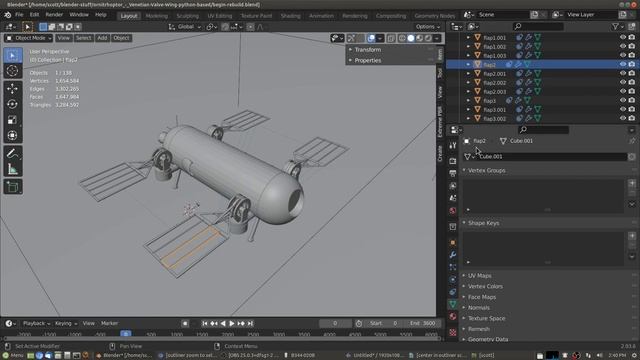Switch to the Shading workspace tab
This screenshot has width=640, height=360.
(290, 16)
